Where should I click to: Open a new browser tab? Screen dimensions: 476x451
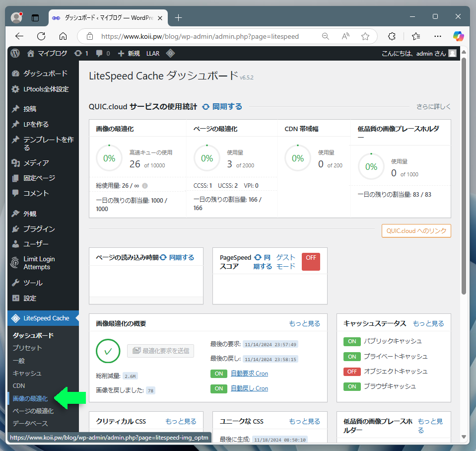point(179,18)
